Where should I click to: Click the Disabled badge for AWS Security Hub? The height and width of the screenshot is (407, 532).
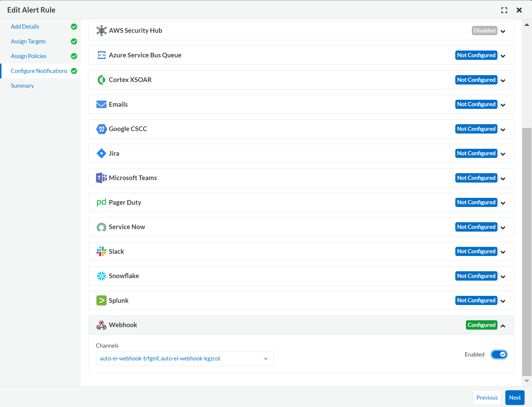click(x=484, y=31)
